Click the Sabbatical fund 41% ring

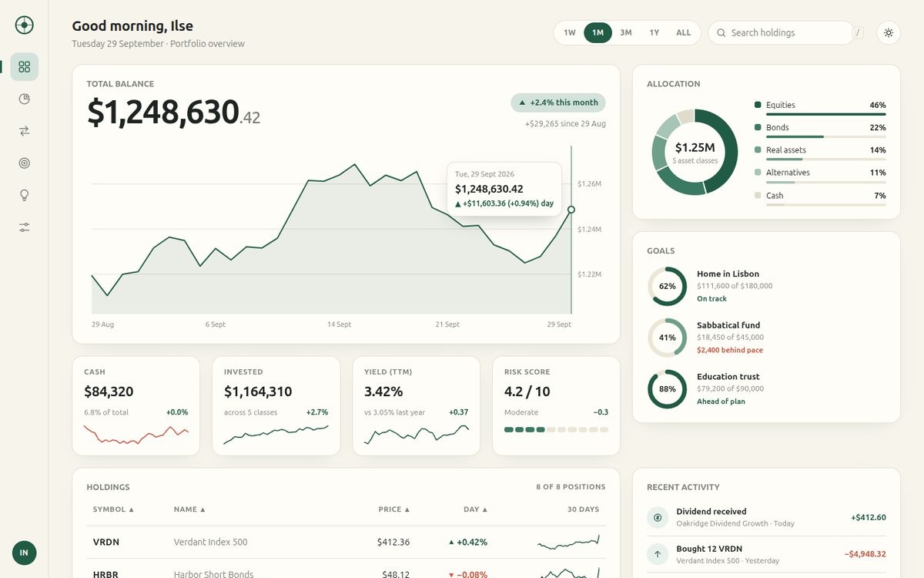[667, 338]
